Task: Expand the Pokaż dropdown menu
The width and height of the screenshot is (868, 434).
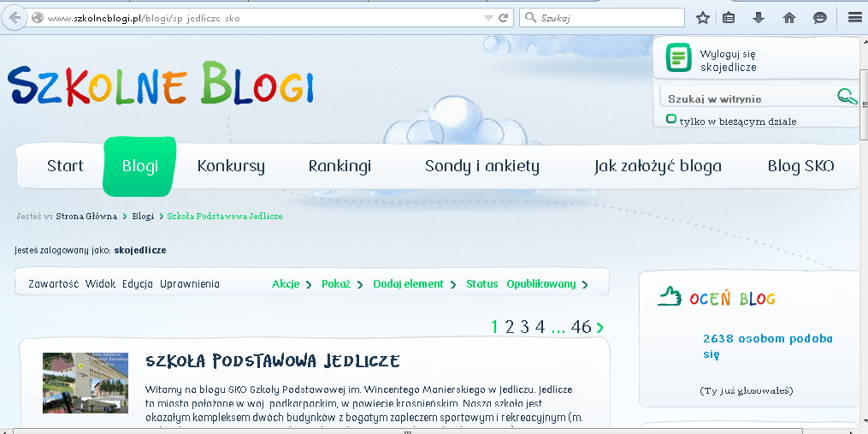Action: click(x=342, y=284)
